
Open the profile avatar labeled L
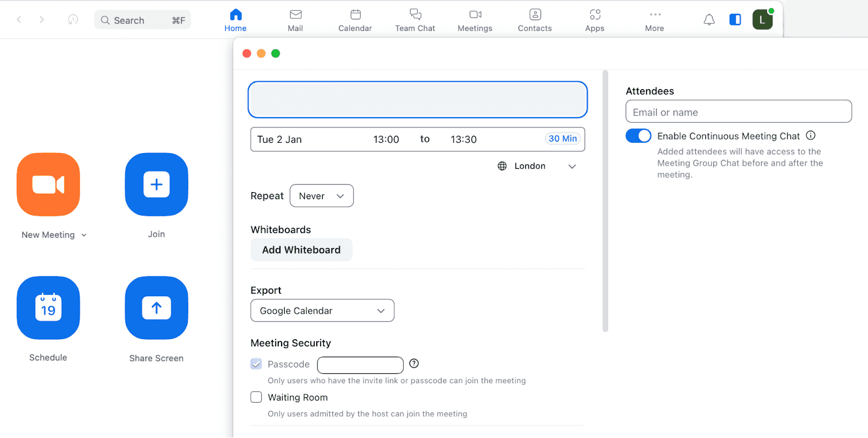tap(762, 20)
